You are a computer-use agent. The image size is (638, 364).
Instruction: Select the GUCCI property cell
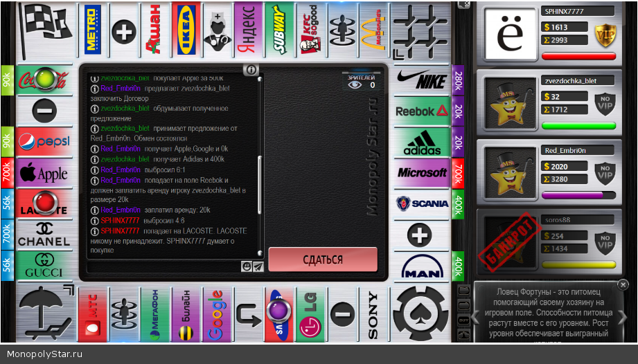pyautogui.click(x=44, y=266)
